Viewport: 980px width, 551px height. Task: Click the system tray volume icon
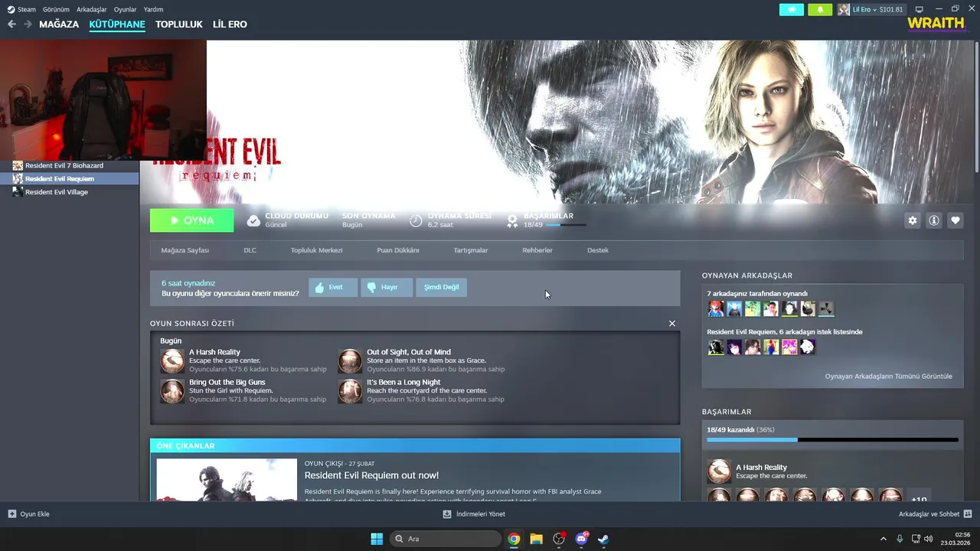pyautogui.click(x=928, y=539)
